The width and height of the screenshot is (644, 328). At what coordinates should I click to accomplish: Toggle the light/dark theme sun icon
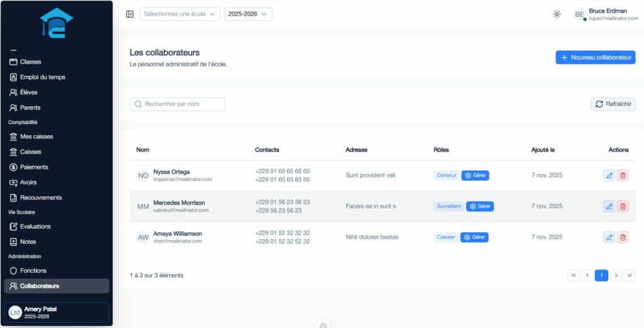557,14
